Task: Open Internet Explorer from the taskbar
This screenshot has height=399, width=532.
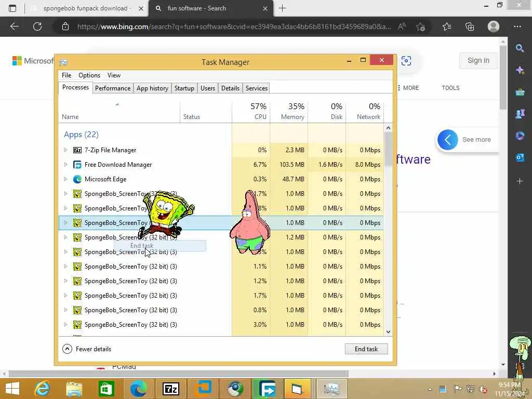Action: coord(43,389)
